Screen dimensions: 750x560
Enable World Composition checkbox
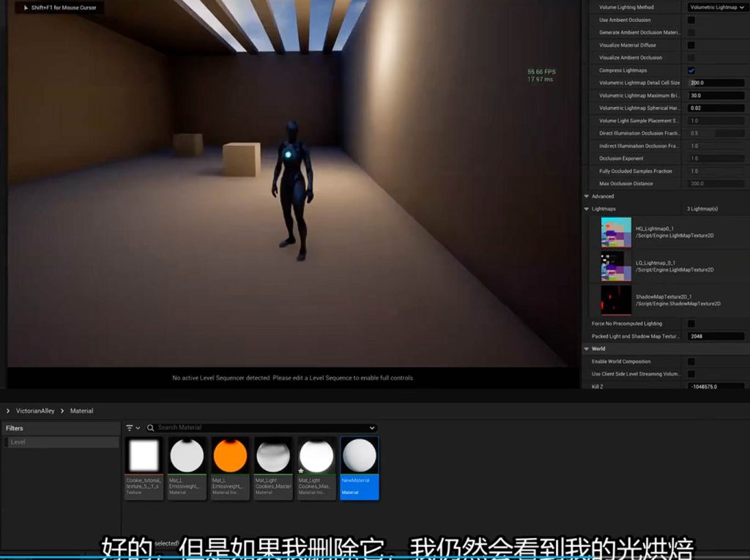(x=691, y=362)
